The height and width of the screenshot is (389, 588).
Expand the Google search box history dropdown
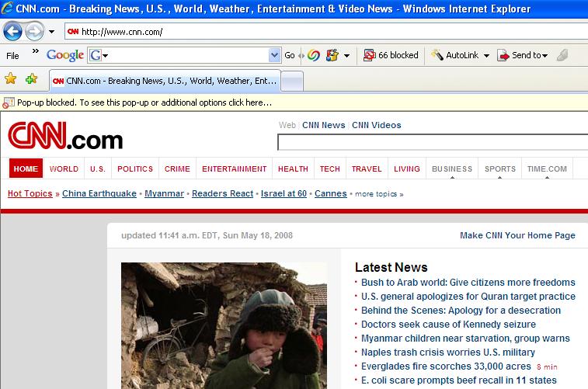pos(274,55)
